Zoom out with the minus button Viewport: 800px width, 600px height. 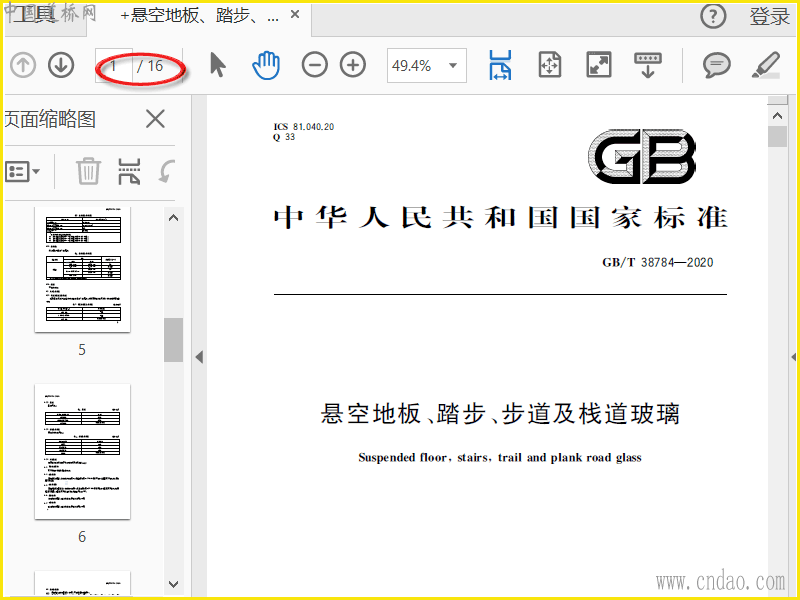point(315,65)
